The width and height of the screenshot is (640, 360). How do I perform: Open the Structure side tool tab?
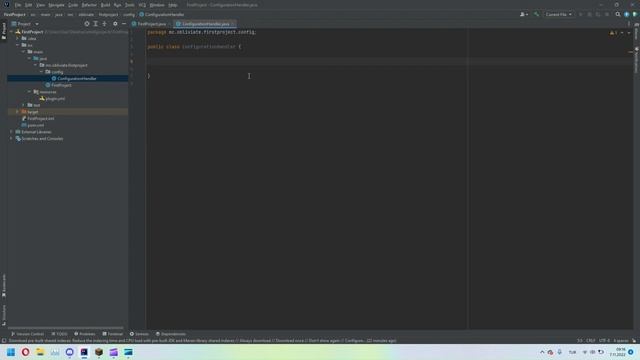tap(4, 315)
